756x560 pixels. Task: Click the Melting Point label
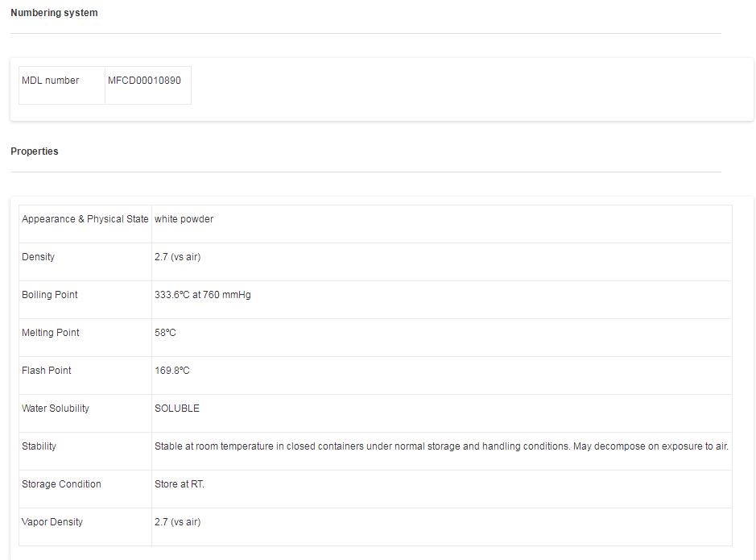click(x=51, y=333)
